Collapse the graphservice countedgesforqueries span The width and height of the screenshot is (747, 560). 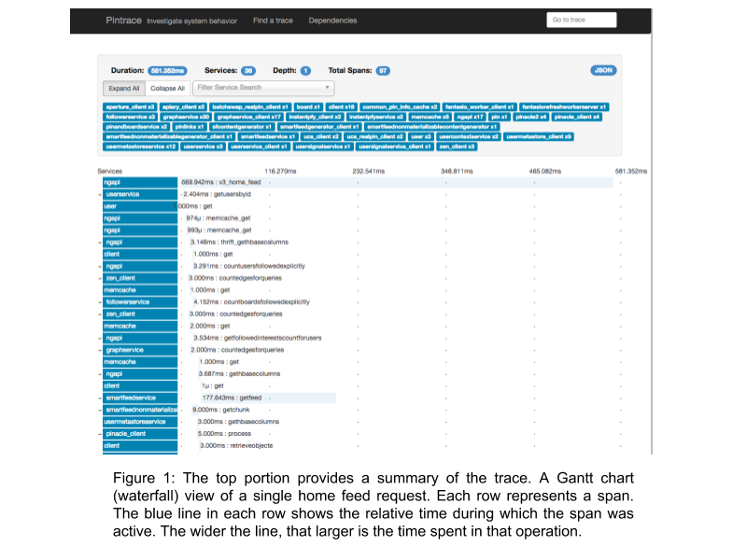tap(100, 350)
